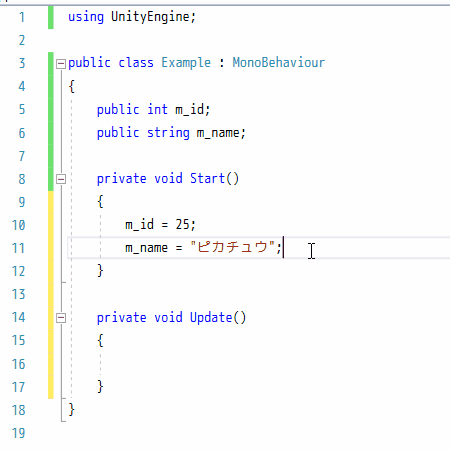Click 'void' keyword before Update

[x=168, y=317]
